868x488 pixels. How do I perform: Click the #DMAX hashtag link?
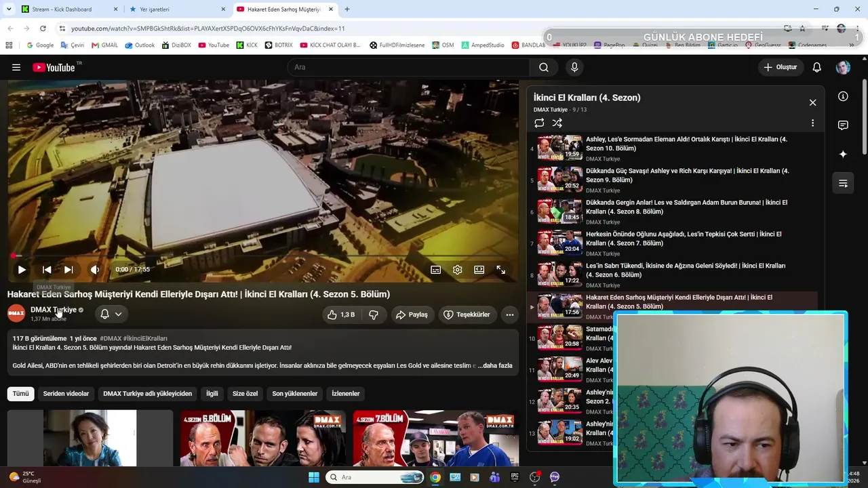coord(111,338)
